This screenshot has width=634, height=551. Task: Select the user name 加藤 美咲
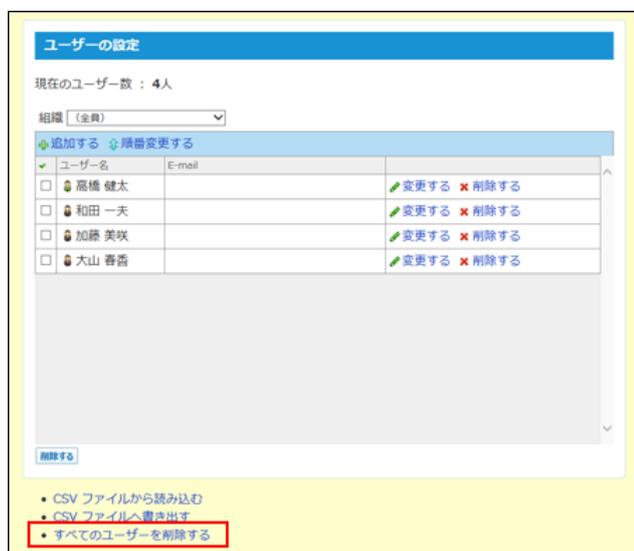(x=102, y=236)
